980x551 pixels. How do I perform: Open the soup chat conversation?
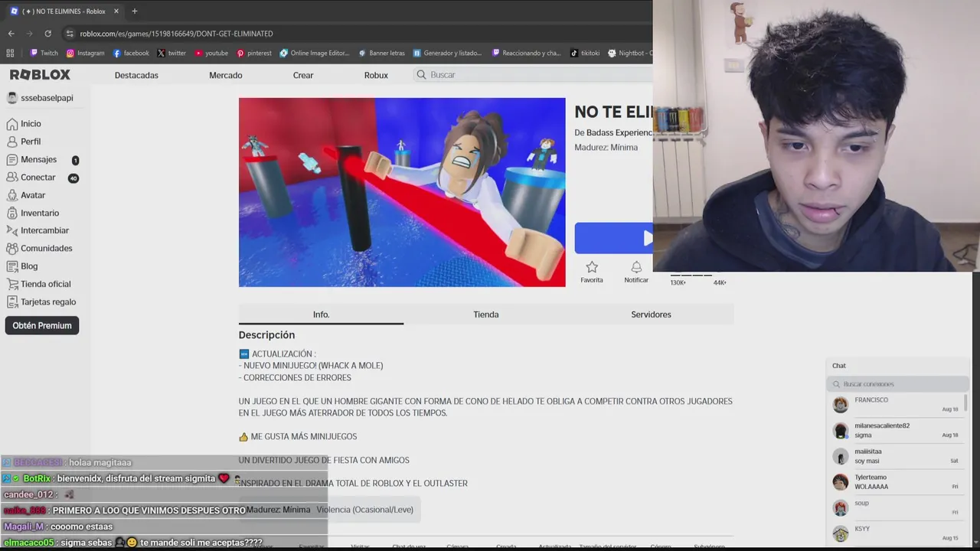897,508
